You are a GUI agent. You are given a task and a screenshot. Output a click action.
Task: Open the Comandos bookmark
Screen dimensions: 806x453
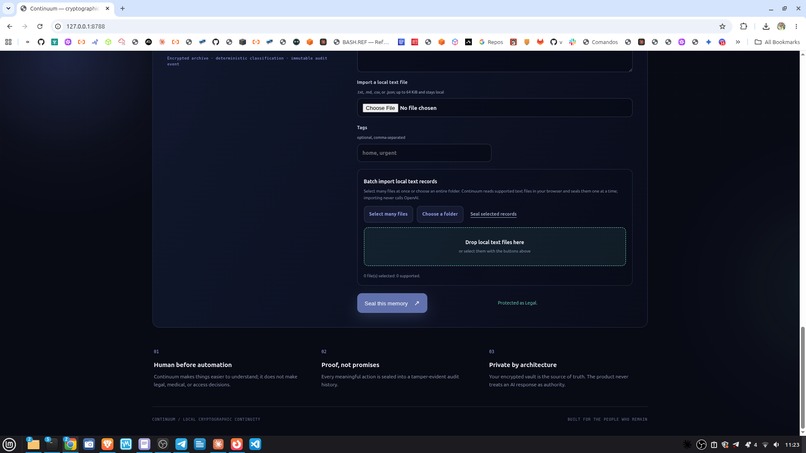(600, 42)
